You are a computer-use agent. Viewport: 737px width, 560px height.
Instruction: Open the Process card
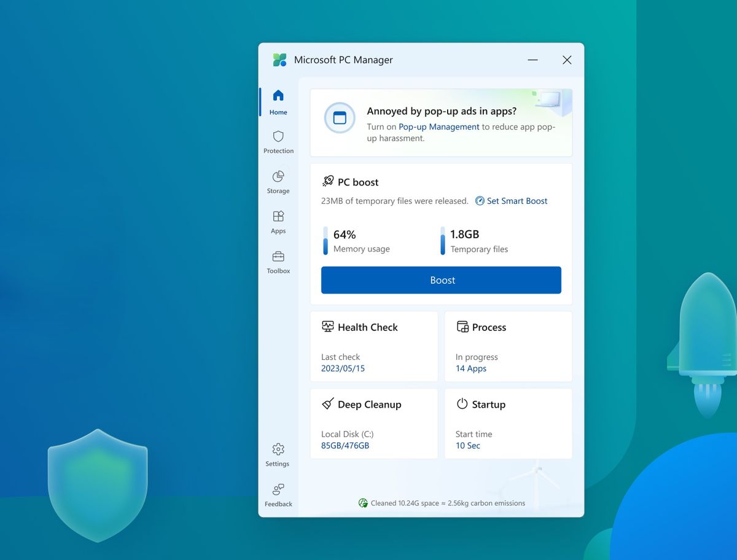(508, 346)
